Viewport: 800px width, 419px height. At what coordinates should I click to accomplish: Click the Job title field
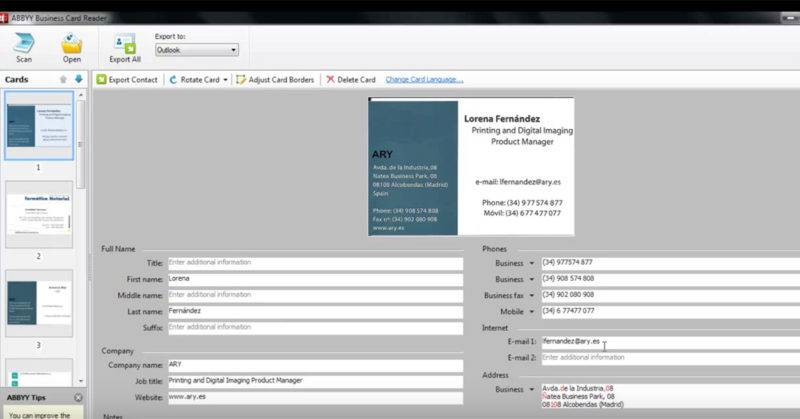[315, 382]
